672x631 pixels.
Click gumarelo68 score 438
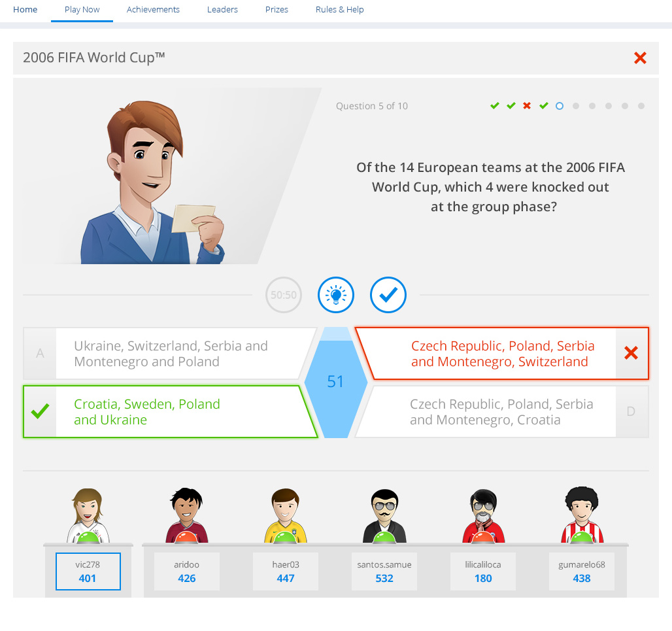tap(582, 578)
